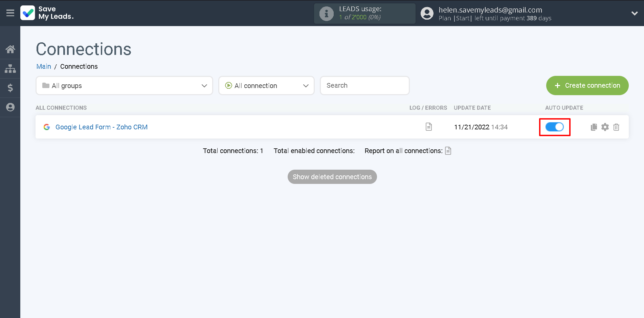The image size is (644, 318).
Task: Open the profile sidebar icon
Action: [x=10, y=107]
